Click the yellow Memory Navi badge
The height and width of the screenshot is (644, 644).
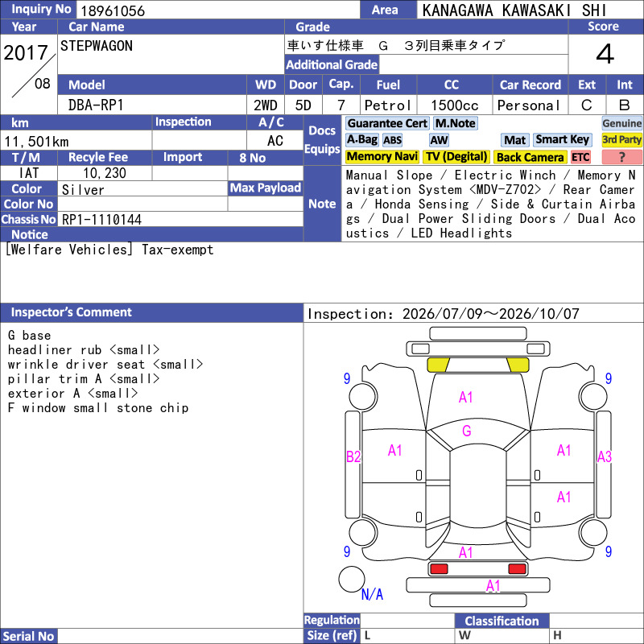click(x=382, y=157)
